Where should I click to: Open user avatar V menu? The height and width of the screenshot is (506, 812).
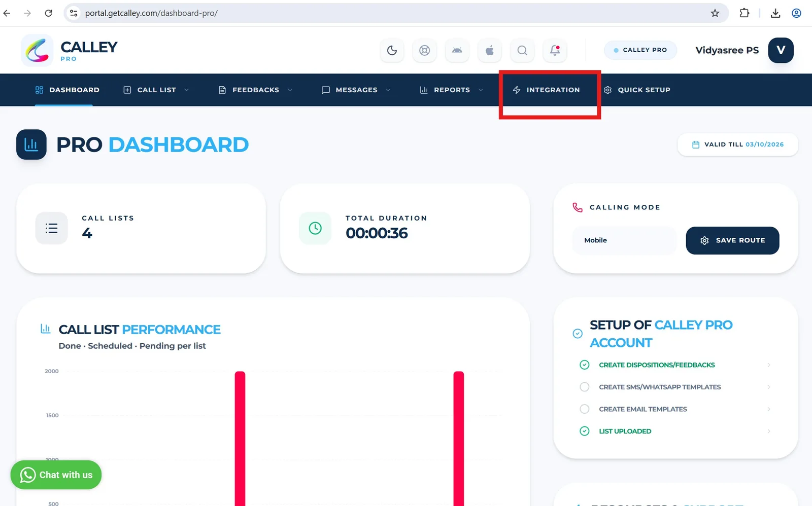click(781, 50)
